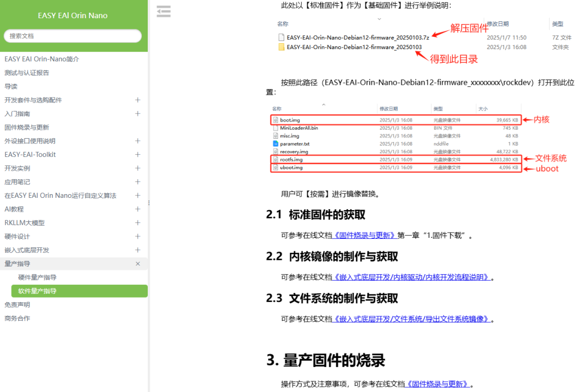Screen dimensions: 576x392
Task: Open 硬件量产指导 sub-item
Action: click(x=37, y=277)
